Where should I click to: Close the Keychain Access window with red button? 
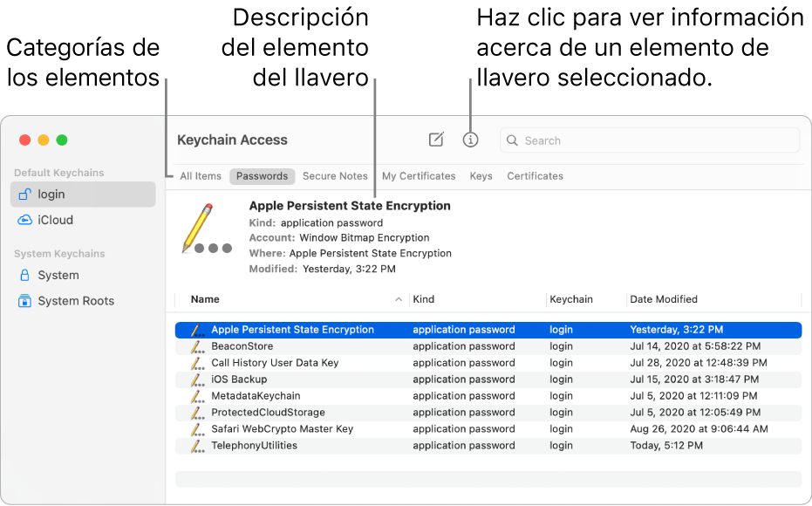(24, 140)
